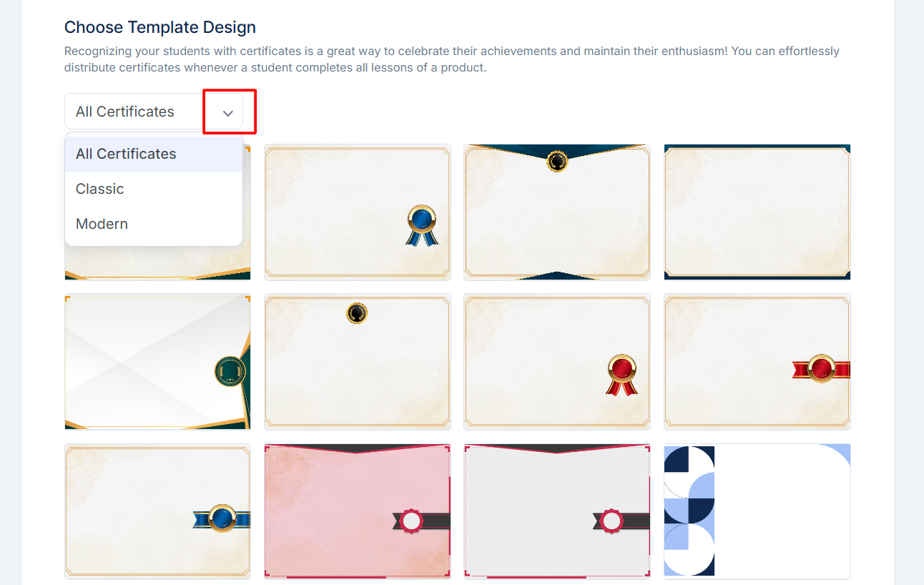Choose the Classic filter option

[154, 189]
